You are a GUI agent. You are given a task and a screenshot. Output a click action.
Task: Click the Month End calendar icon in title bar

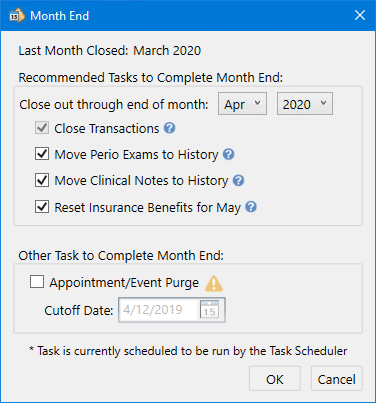[x=17, y=15]
